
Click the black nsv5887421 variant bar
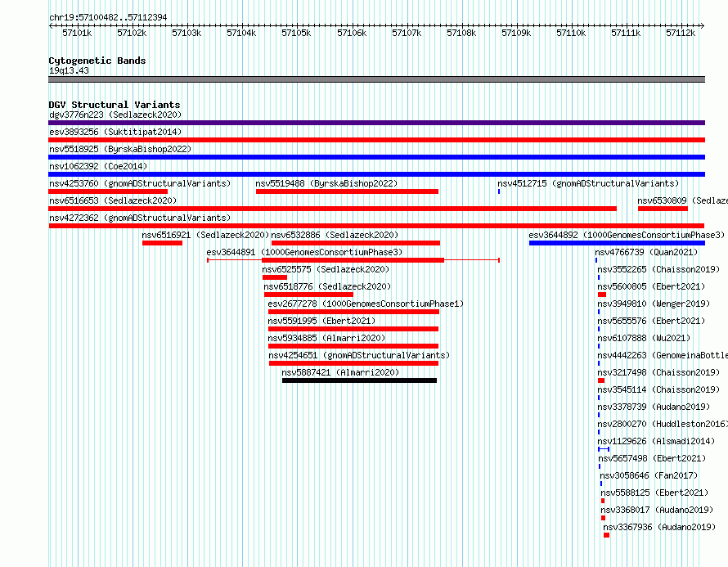pyautogui.click(x=359, y=380)
